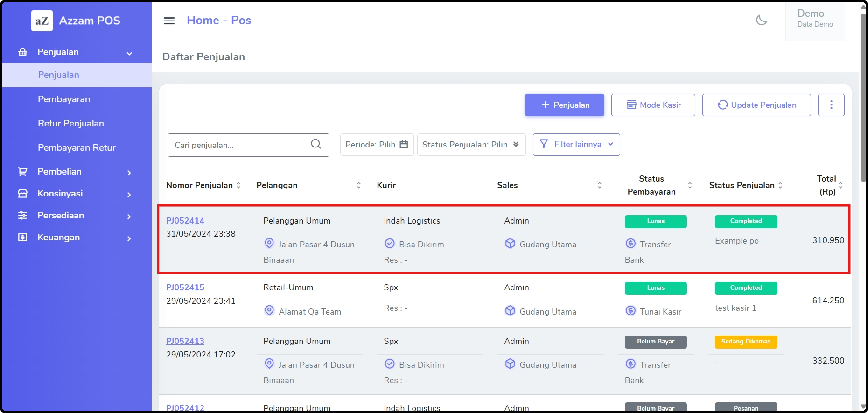Screen dimensions: 868x413
Task: Click the location pin icon for PJ052415
Action: click(269, 310)
